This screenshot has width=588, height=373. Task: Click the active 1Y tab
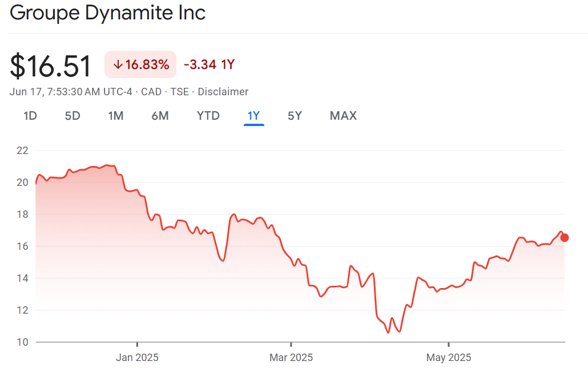253,116
